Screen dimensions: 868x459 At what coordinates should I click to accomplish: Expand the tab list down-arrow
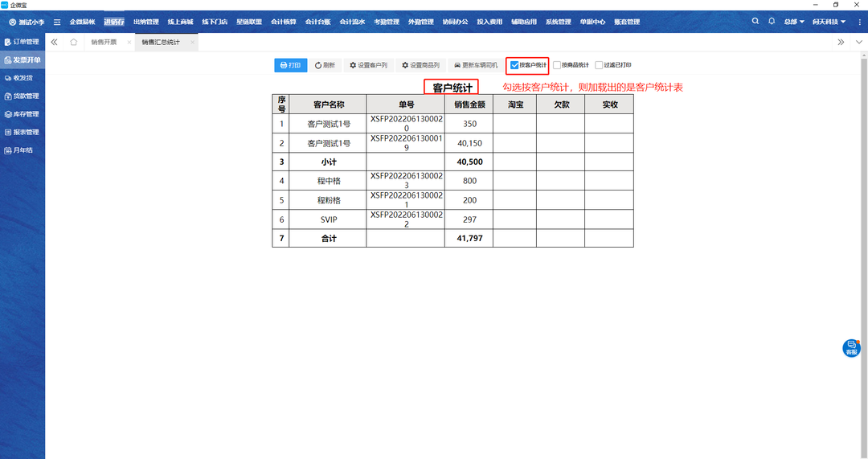pyautogui.click(x=858, y=42)
